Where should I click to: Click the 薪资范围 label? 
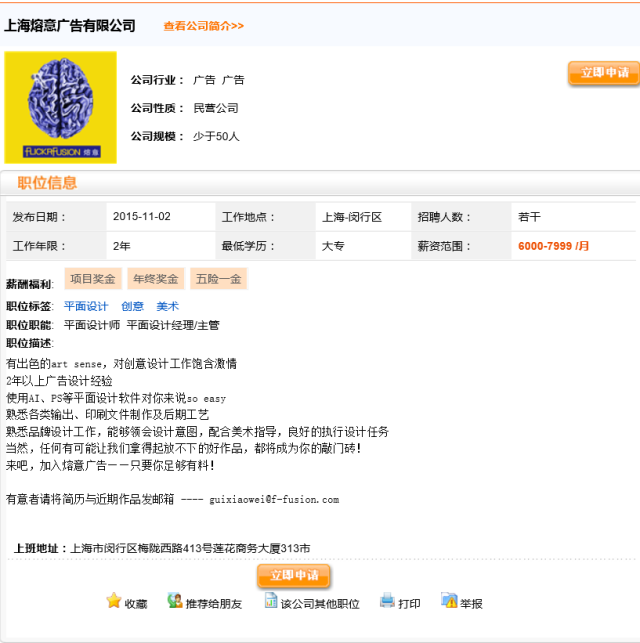coord(444,246)
